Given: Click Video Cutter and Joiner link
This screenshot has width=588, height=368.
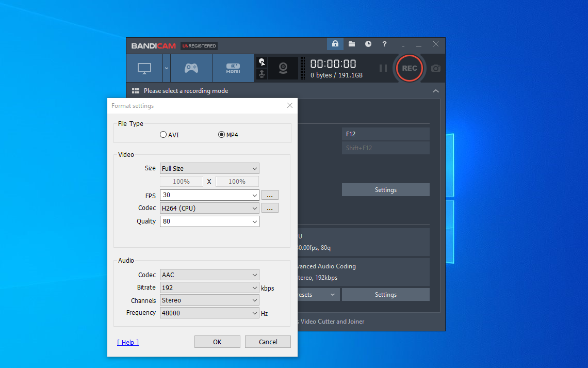Looking at the screenshot, I should coord(332,322).
